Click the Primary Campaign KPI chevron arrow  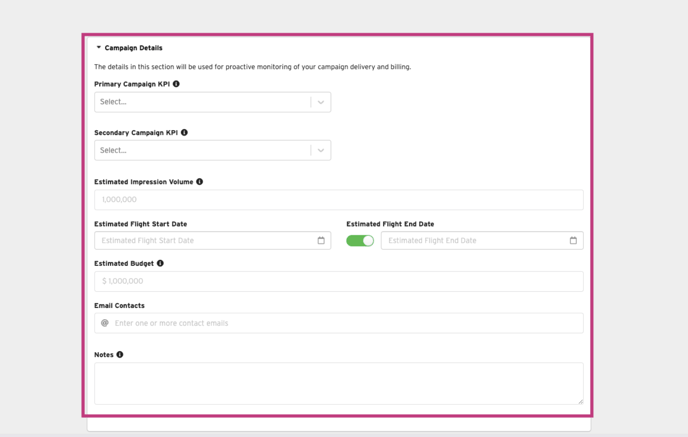(321, 102)
